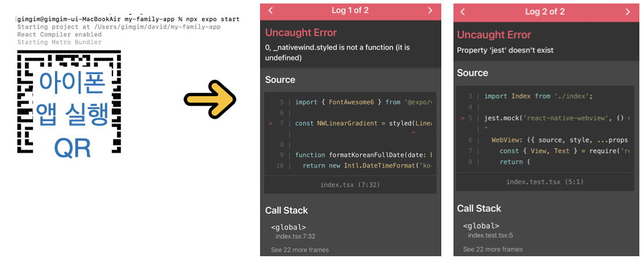Go to previous log in Log 2 panel
644x262 pixels.
[x=463, y=12]
